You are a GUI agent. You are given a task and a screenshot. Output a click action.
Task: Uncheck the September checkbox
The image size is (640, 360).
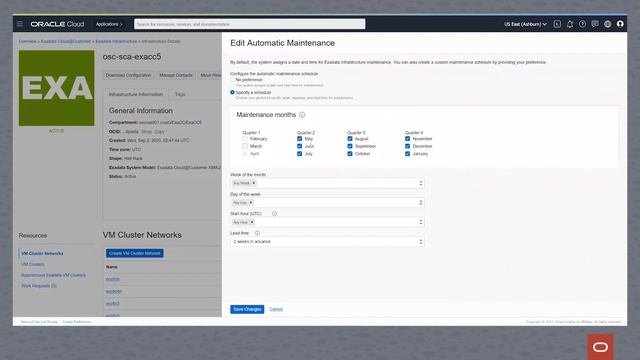click(x=350, y=146)
